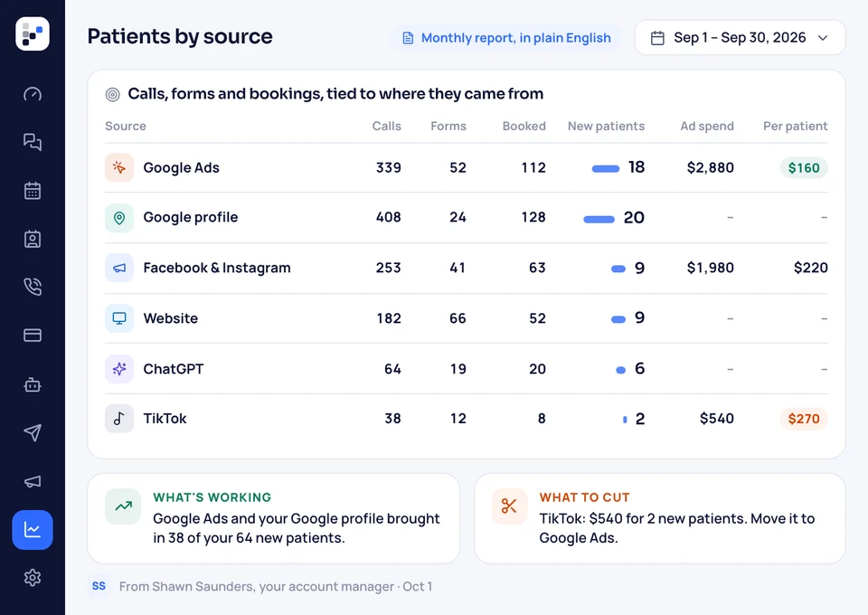Click the Website monitor icon
Image resolution: width=868 pixels, height=615 pixels.
(x=119, y=318)
